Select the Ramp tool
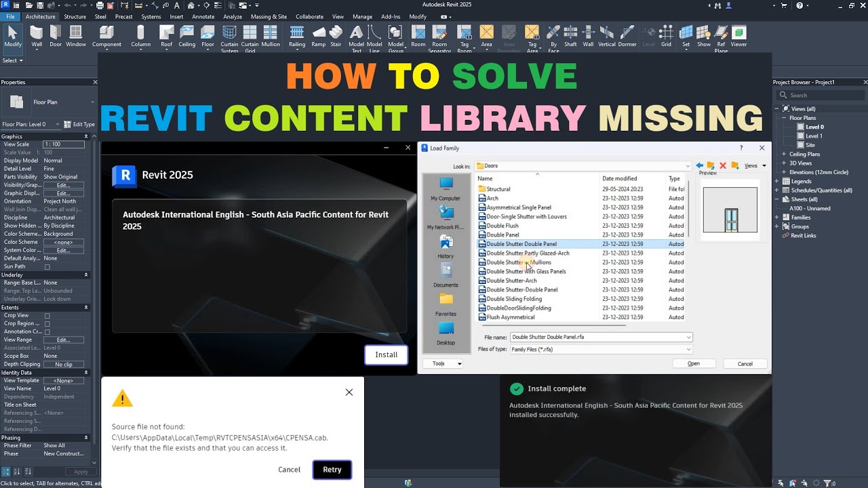Viewport: 868px width, 488px height. 319,37
